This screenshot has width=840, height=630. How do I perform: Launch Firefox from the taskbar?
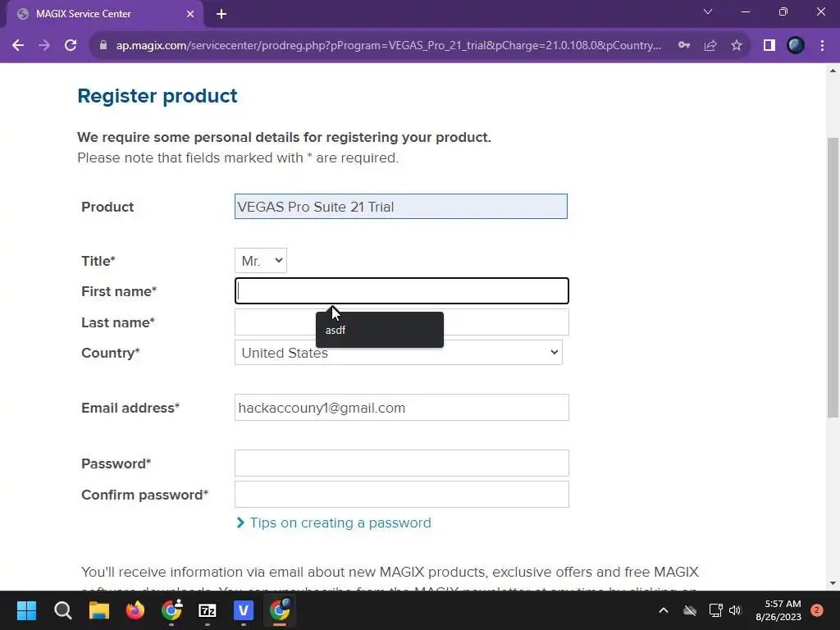pos(135,610)
